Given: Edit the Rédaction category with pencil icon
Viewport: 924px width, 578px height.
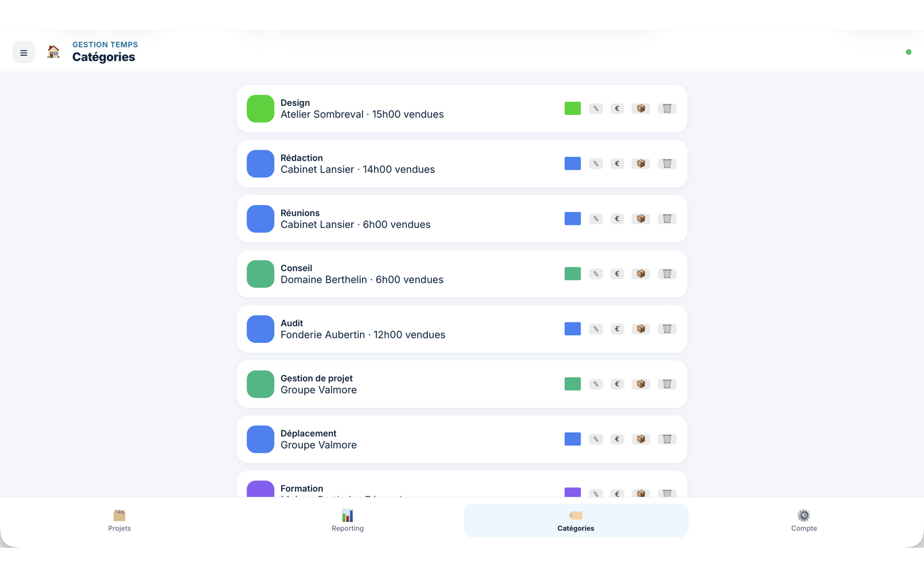Looking at the screenshot, I should [596, 164].
